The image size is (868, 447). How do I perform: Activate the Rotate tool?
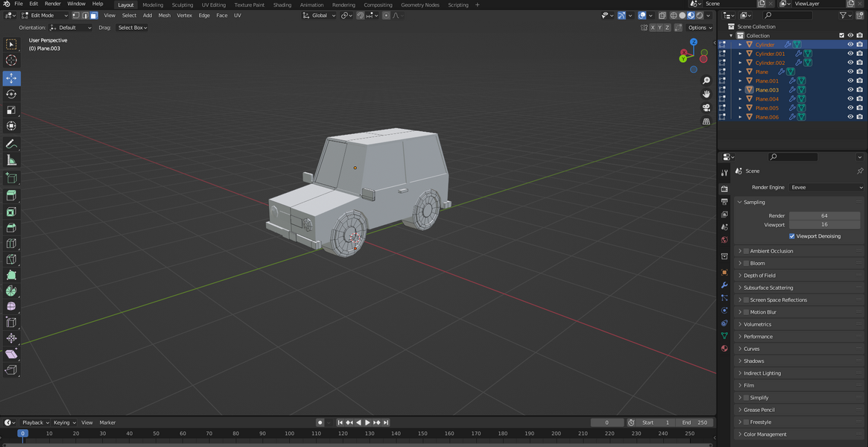click(x=11, y=94)
